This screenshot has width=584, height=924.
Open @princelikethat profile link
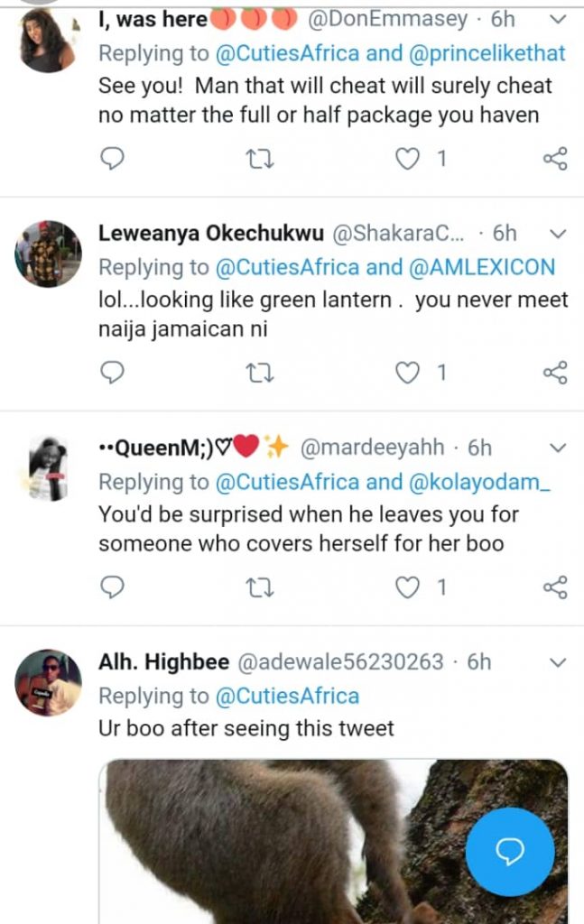click(x=487, y=53)
